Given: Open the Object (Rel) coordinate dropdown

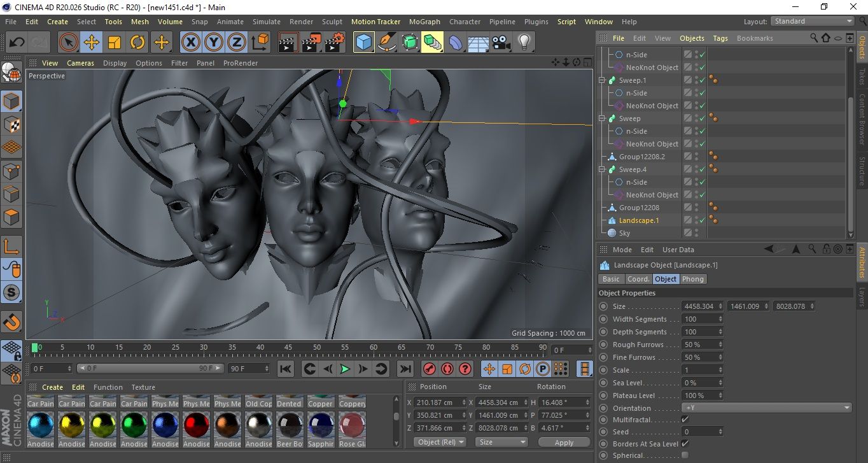Looking at the screenshot, I should click(440, 442).
